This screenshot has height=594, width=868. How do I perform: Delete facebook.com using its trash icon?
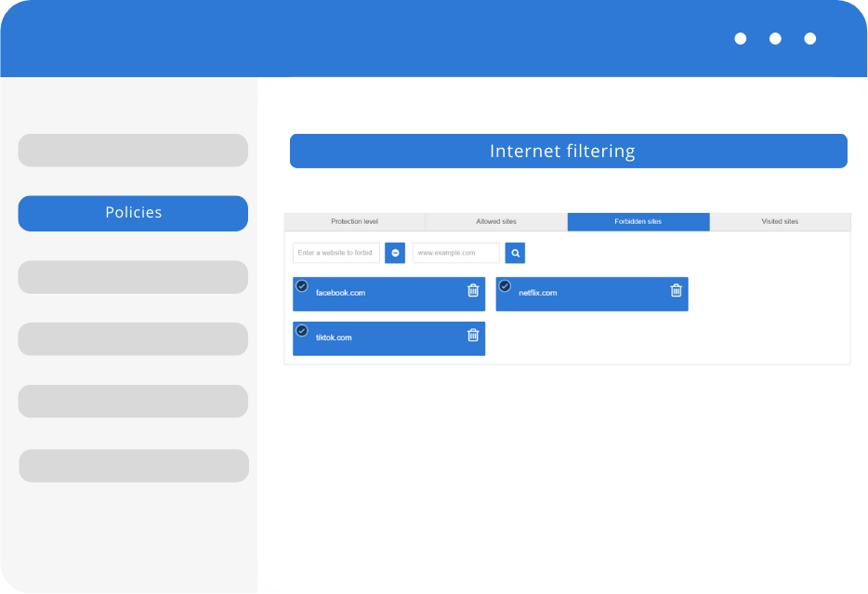[x=473, y=290]
